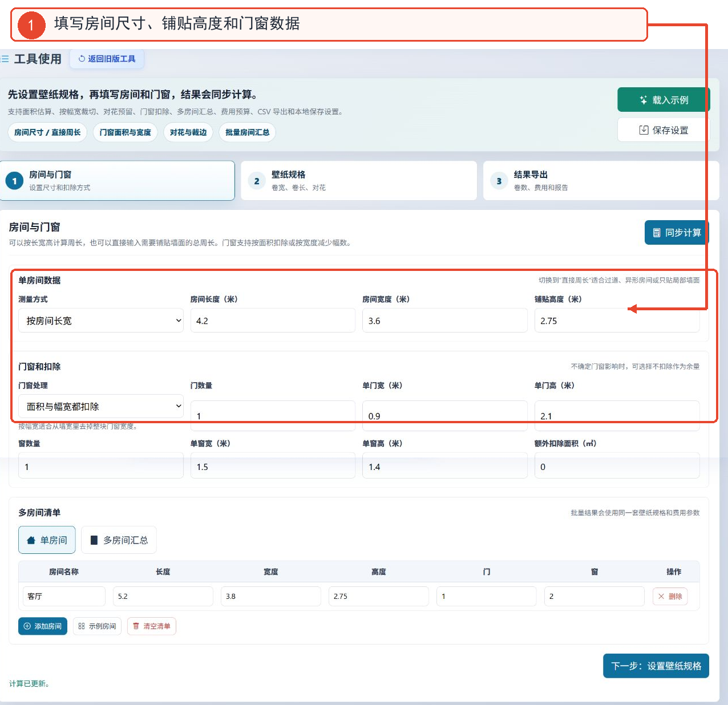Click the calculator icon on 同步计算
The image size is (728, 705).
[657, 233]
